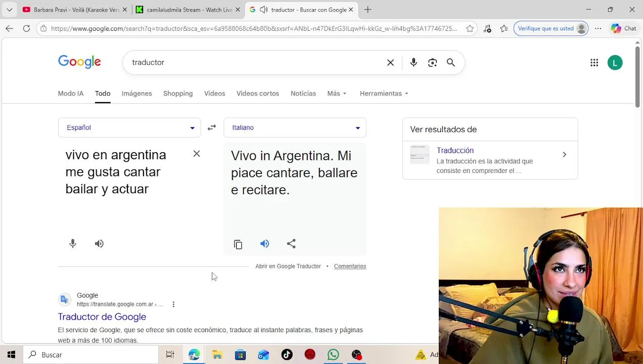Listen to the Italian translation
This screenshot has height=364, width=643.
[x=265, y=244]
